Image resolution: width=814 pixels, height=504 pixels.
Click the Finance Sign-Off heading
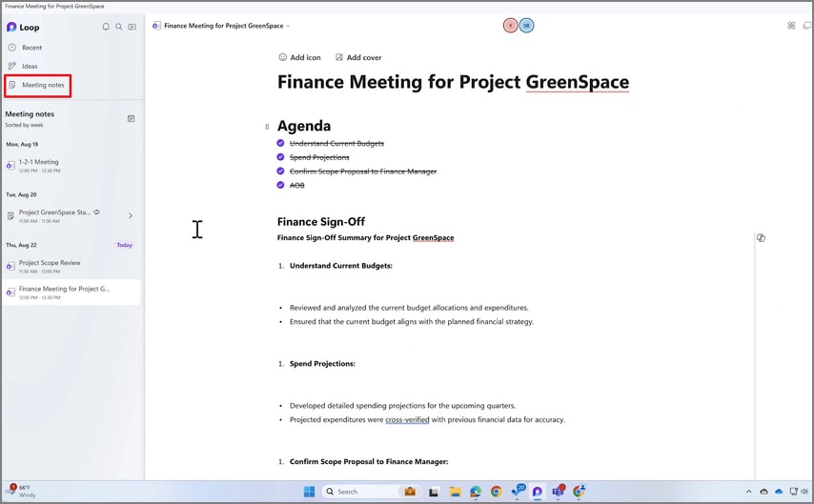coord(321,222)
